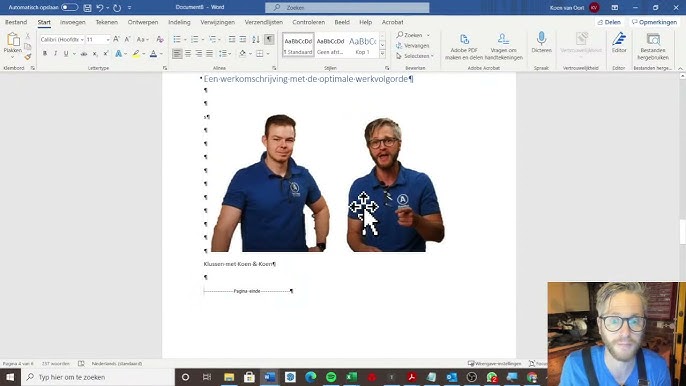This screenshot has width=686, height=386.
Task: Click the Plakken (paste) icon
Action: (13, 40)
